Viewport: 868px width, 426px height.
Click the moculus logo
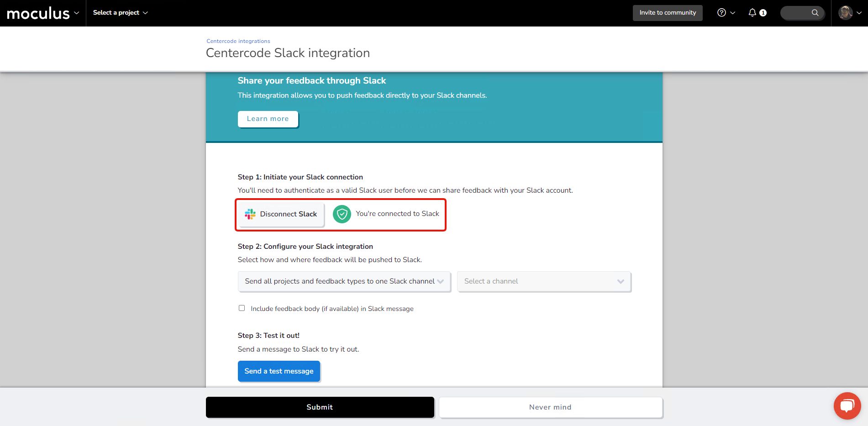click(x=38, y=13)
